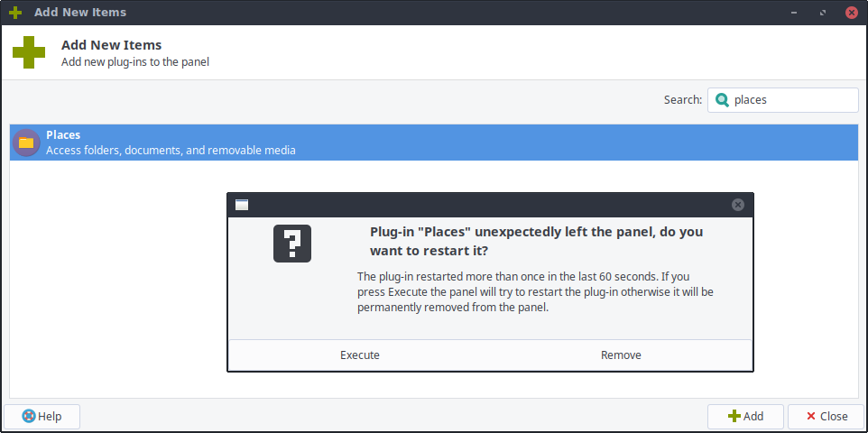The image size is (868, 433).
Task: Click the small plus icon in title bar
Action: coord(15,13)
